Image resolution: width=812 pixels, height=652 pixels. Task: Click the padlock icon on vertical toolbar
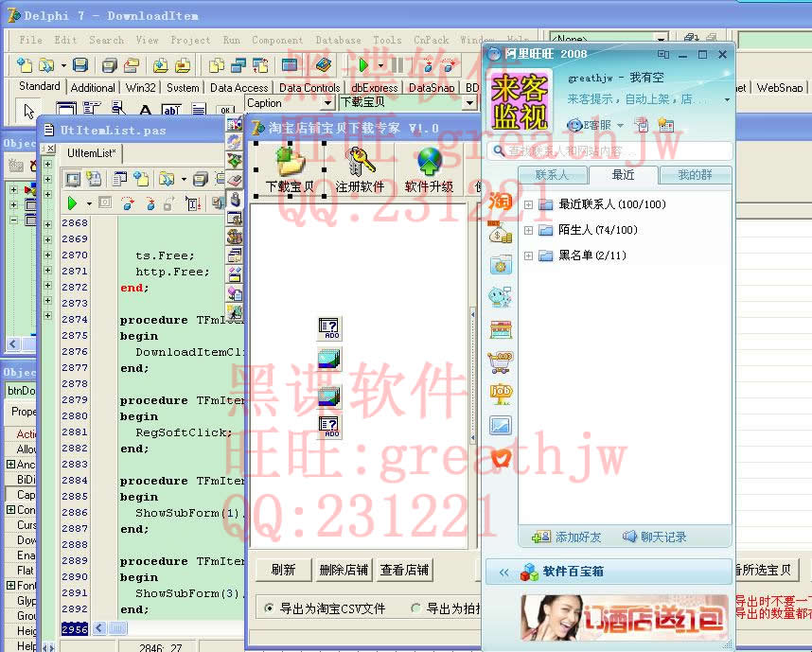tap(235, 200)
